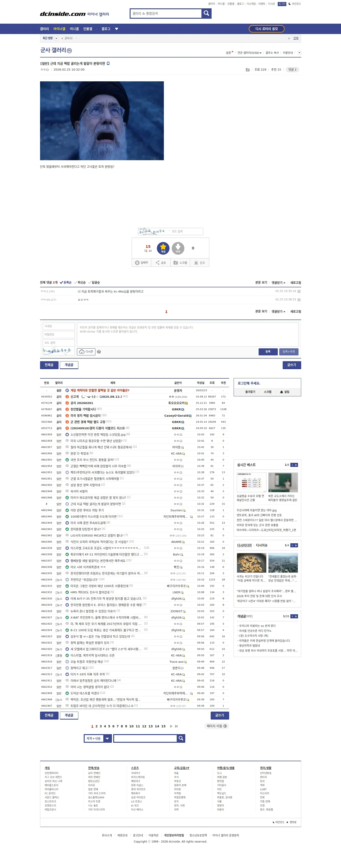
Task: Open the 인물갤 tab in the blue nav bar
Action: coord(88,29)
